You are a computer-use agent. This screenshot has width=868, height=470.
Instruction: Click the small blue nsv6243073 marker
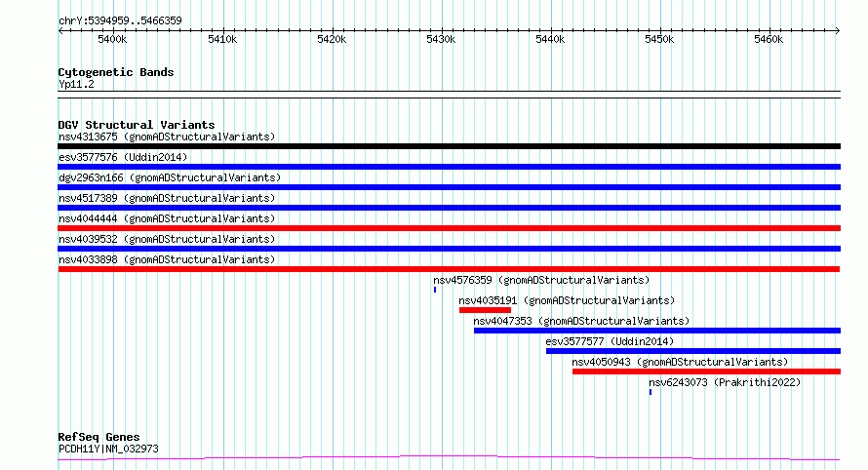[x=651, y=392]
